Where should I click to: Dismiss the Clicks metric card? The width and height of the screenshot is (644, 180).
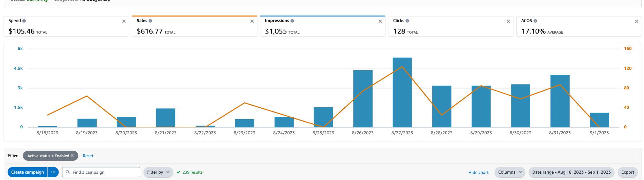[508, 21]
